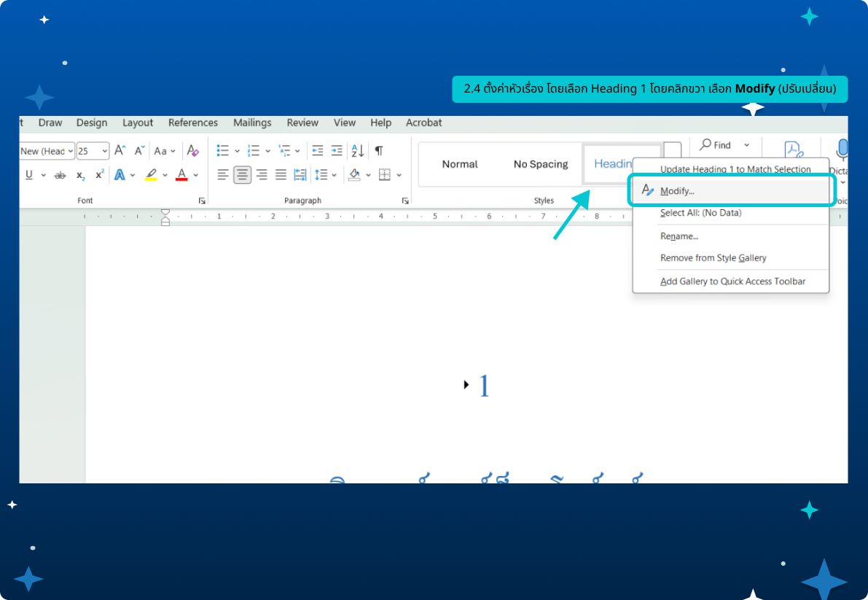This screenshot has height=600, width=868.
Task: Select the Bullets list icon
Action: click(x=223, y=151)
